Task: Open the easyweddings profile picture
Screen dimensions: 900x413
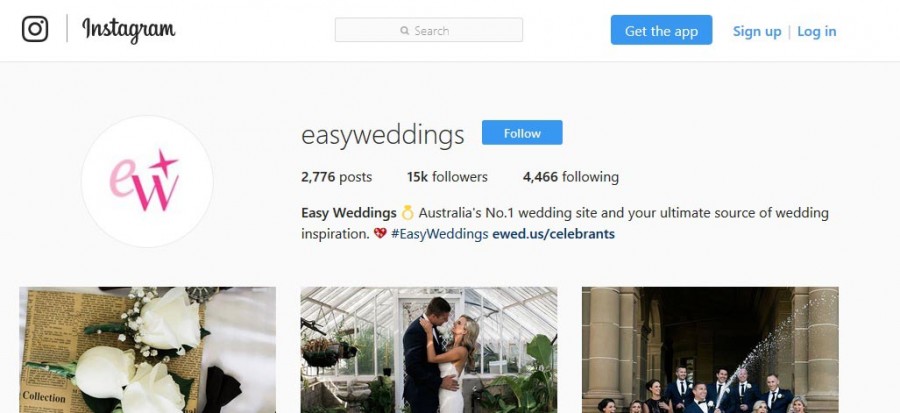Action: pyautogui.click(x=147, y=181)
